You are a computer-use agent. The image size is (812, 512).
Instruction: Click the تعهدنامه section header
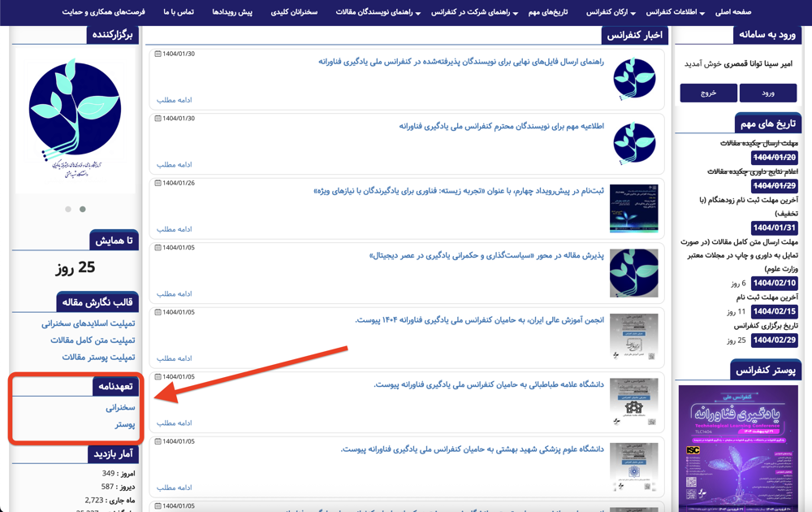[115, 387]
